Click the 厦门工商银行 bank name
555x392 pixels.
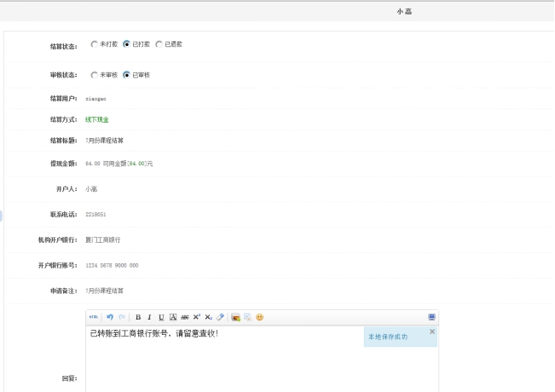(103, 239)
